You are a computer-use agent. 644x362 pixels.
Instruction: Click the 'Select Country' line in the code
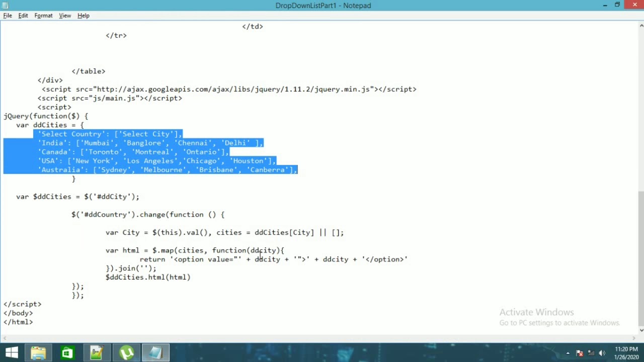(110, 134)
